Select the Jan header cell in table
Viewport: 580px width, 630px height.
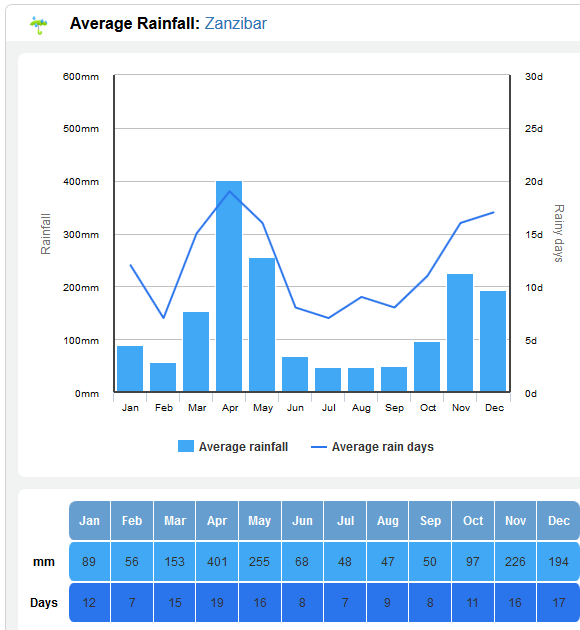coord(89,520)
